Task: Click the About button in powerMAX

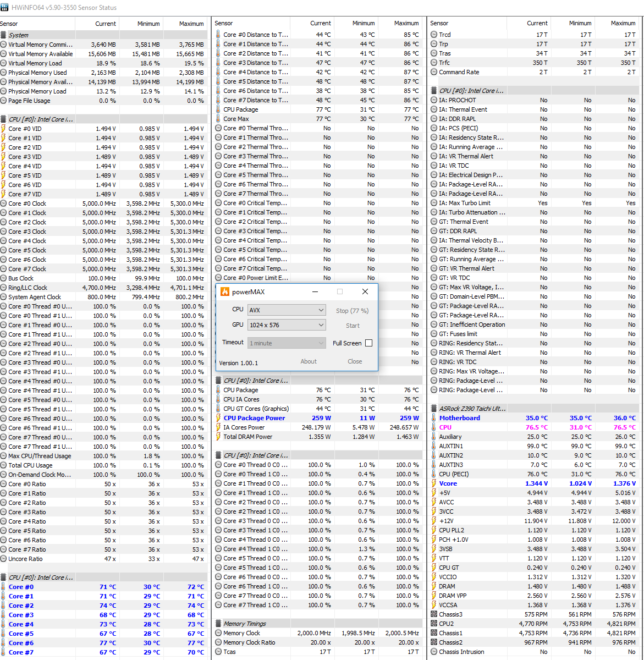Action: coord(309,361)
